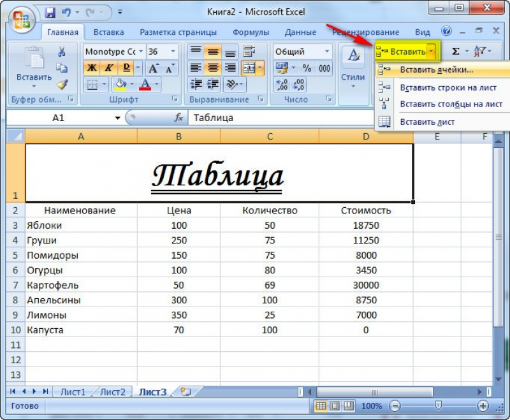Viewport: 510px width, 420px height.
Task: Toggle double underline Д formatting
Action: click(x=126, y=68)
